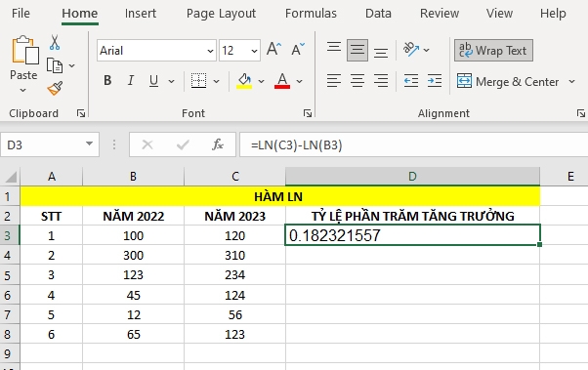Cut selection with scissors icon
The image size is (588, 370).
point(55,43)
